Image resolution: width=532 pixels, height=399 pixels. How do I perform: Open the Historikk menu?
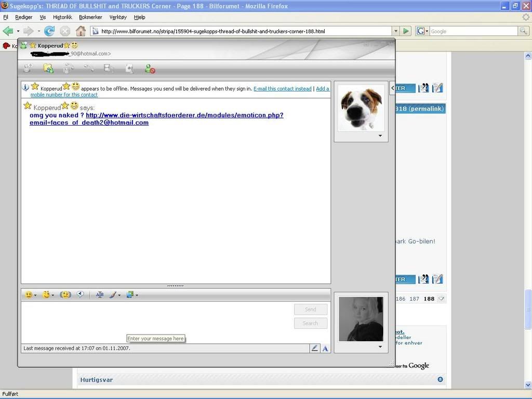[x=62, y=17]
